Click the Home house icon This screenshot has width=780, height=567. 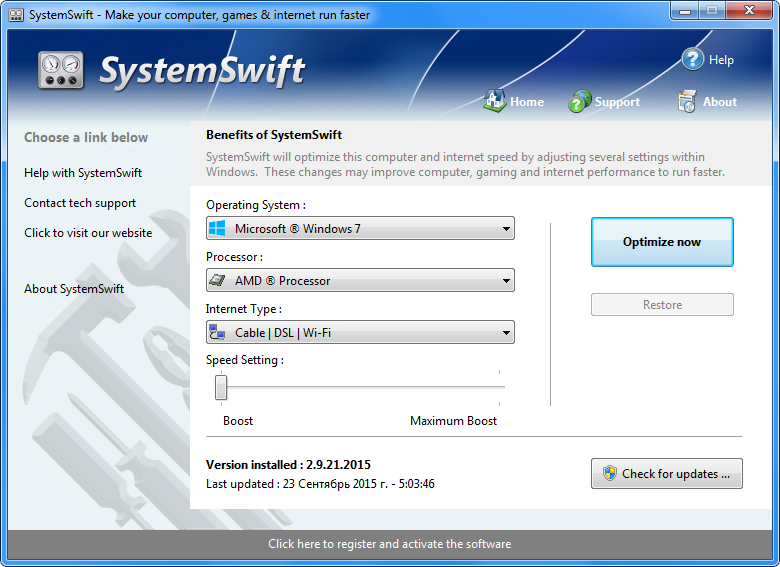tap(494, 101)
